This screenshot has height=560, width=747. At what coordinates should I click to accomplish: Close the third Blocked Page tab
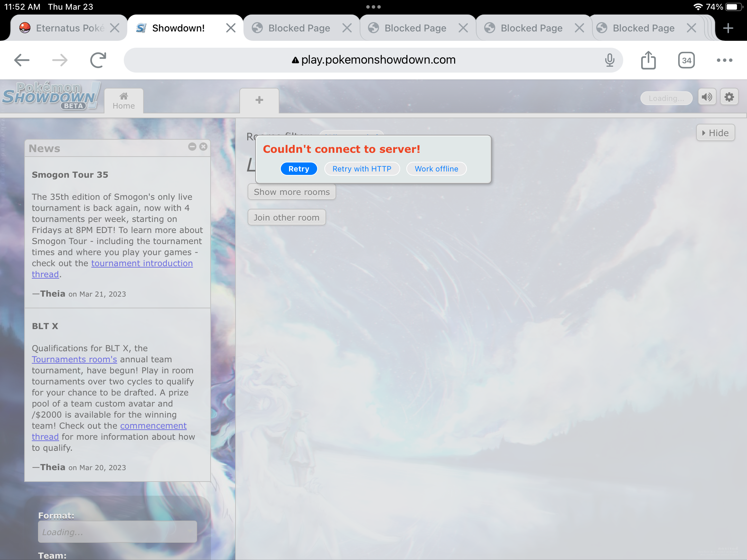[579, 28]
